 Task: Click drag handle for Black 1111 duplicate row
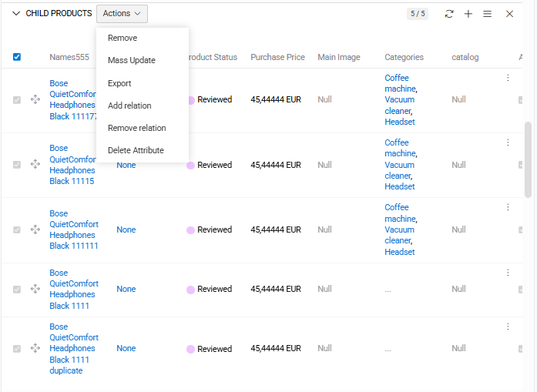(x=35, y=348)
